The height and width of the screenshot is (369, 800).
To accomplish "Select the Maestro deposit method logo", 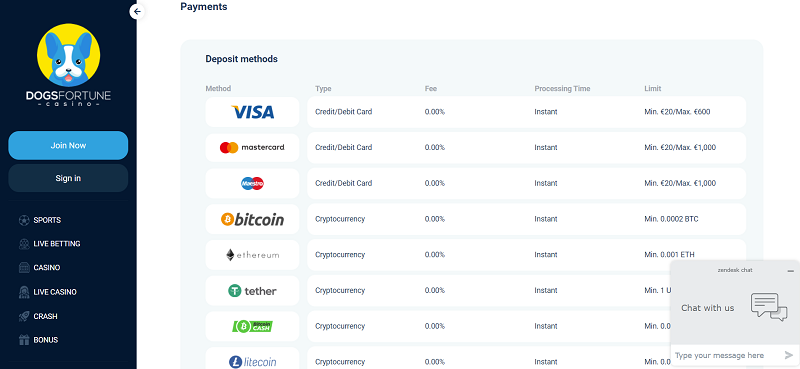I will pyautogui.click(x=253, y=183).
